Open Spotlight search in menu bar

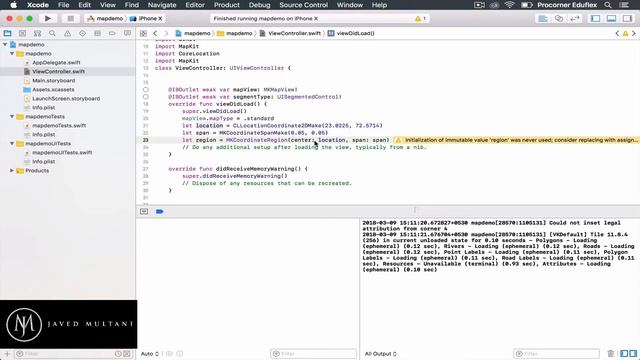click(608, 5)
